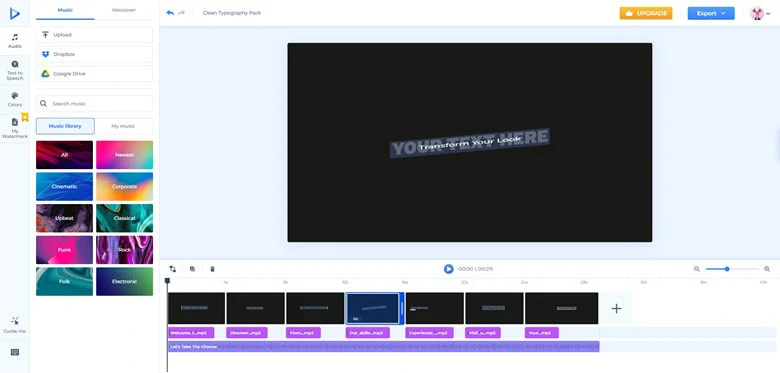Add a new scene with the plus button
Screen dimensions: 780x373
(x=616, y=308)
